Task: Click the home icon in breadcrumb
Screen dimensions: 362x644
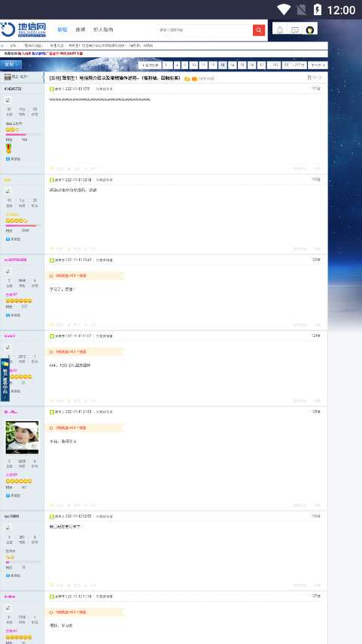Action: click(x=2, y=46)
